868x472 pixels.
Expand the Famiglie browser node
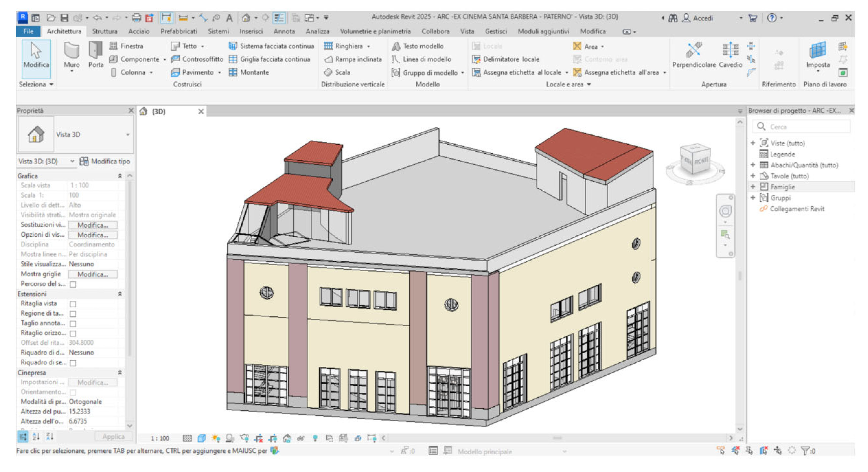pyautogui.click(x=753, y=187)
